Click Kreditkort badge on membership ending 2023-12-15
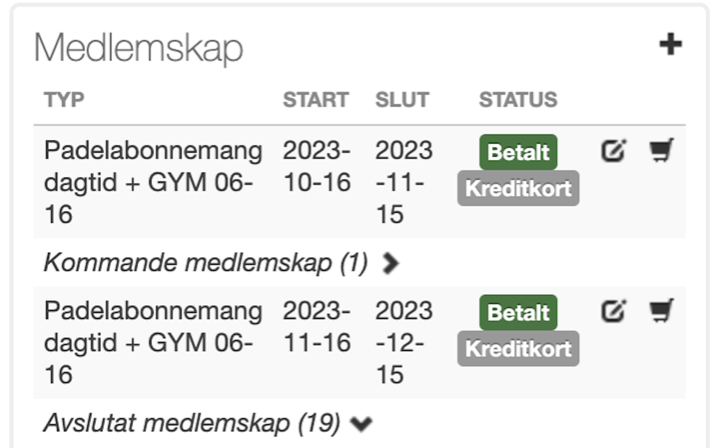Image resolution: width=712 pixels, height=448 pixels. click(x=518, y=348)
